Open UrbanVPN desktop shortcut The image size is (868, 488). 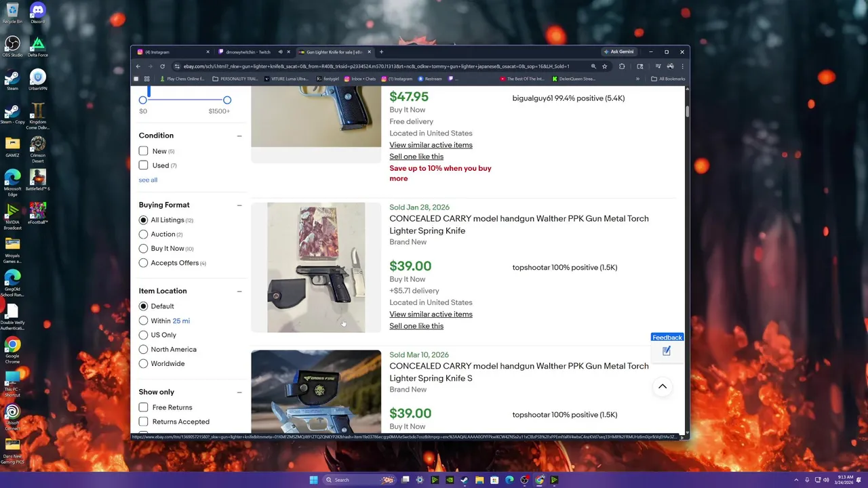tap(37, 81)
